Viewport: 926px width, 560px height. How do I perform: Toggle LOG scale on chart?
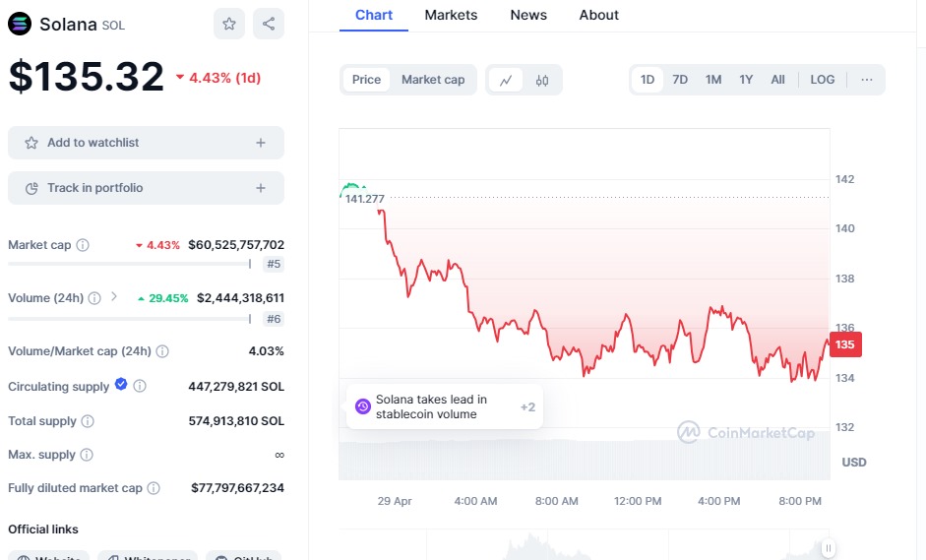pyautogui.click(x=822, y=80)
